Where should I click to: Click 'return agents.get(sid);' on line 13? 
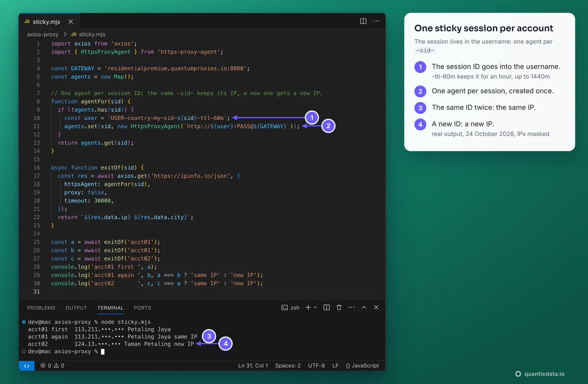coord(96,143)
